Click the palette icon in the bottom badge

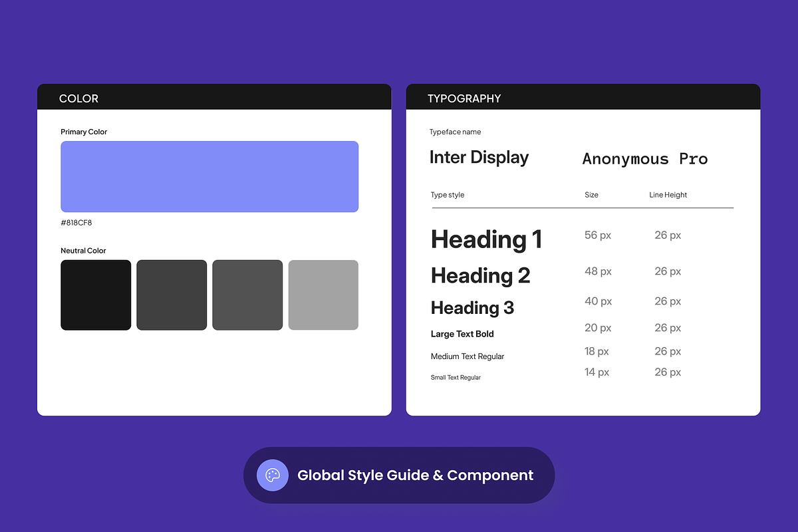pyautogui.click(x=273, y=475)
